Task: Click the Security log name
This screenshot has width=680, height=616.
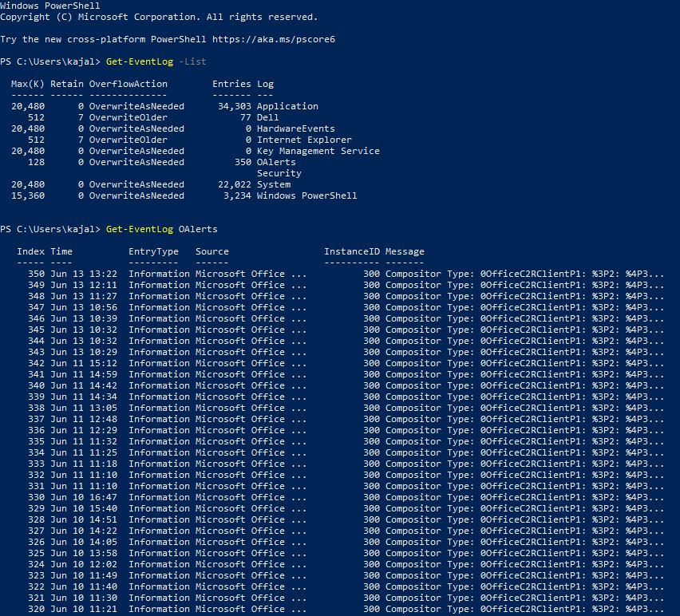Action: 279,172
